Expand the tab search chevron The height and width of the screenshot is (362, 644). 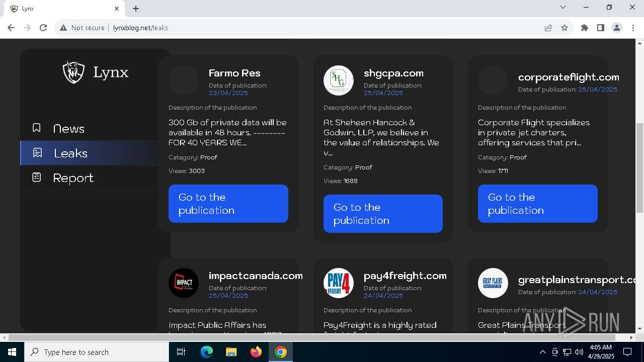click(563, 8)
